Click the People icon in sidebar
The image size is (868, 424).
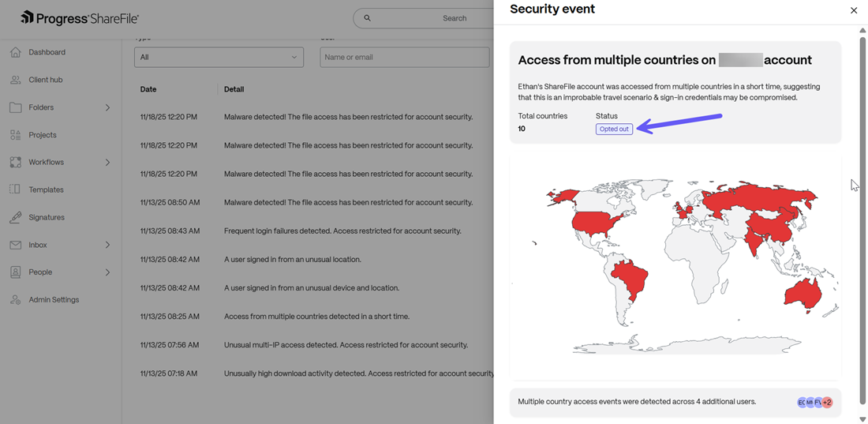click(16, 272)
